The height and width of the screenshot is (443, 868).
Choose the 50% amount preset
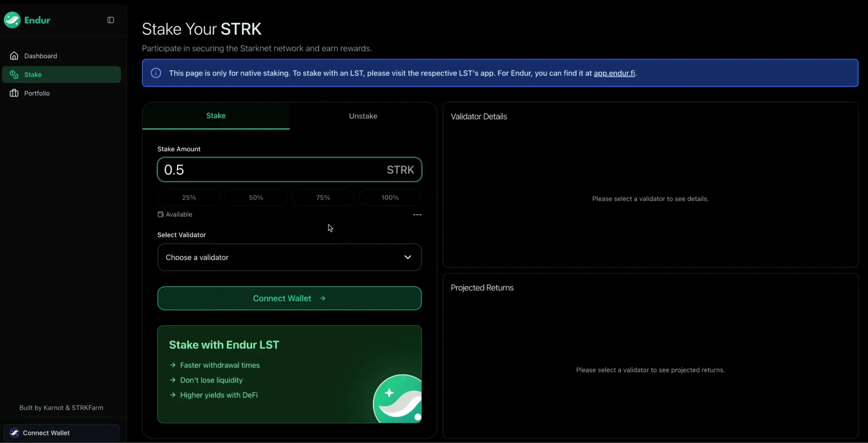[x=256, y=197]
